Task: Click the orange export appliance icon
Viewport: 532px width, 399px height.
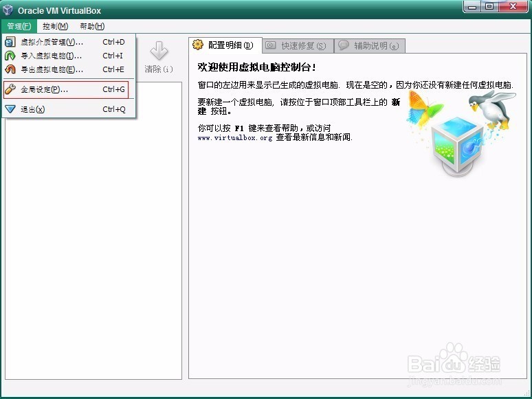Action: point(10,69)
